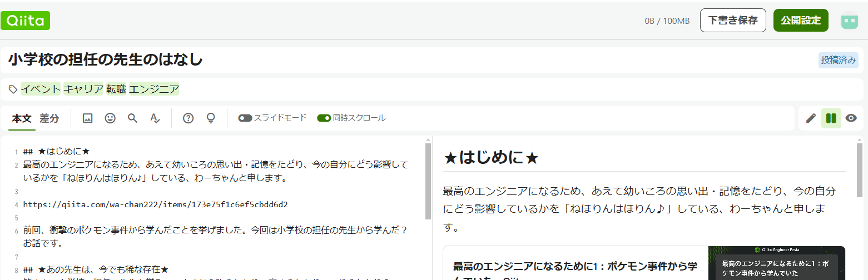This screenshot has height=280, width=868.
Task: Click the ★はじめに★ heading in preview
Action: click(491, 158)
